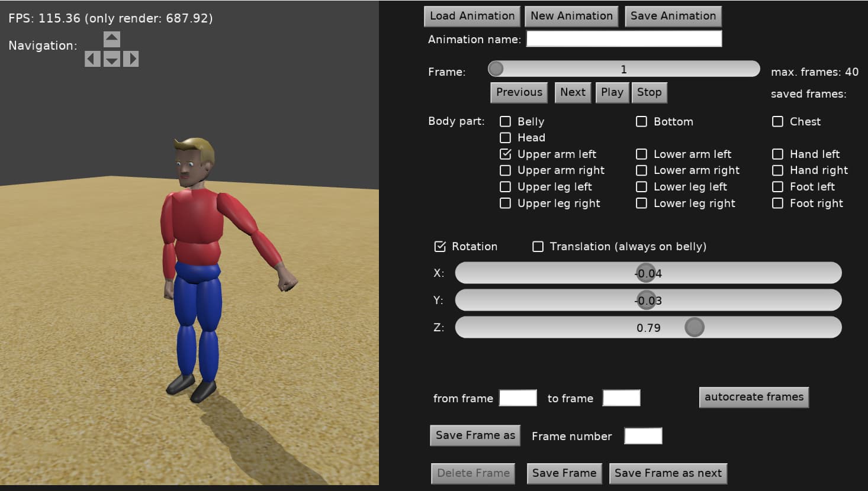868x491 pixels.
Task: Click the navigation up arrow
Action: click(111, 39)
